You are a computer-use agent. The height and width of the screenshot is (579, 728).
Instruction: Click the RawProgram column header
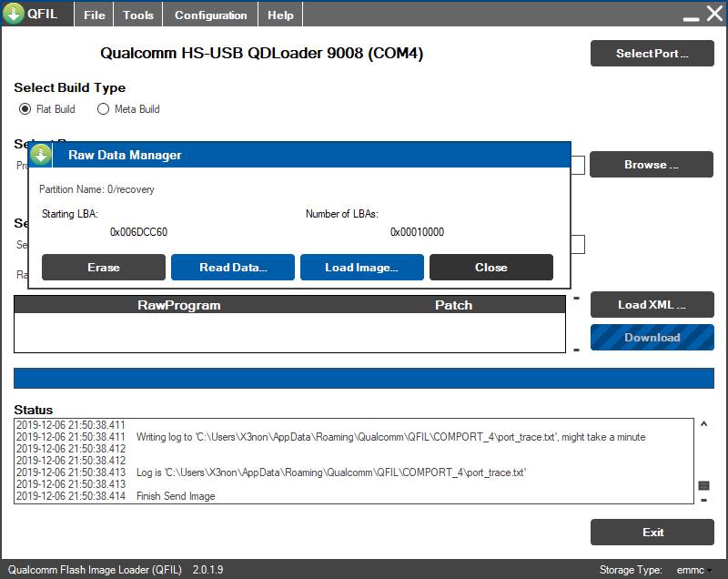click(178, 305)
